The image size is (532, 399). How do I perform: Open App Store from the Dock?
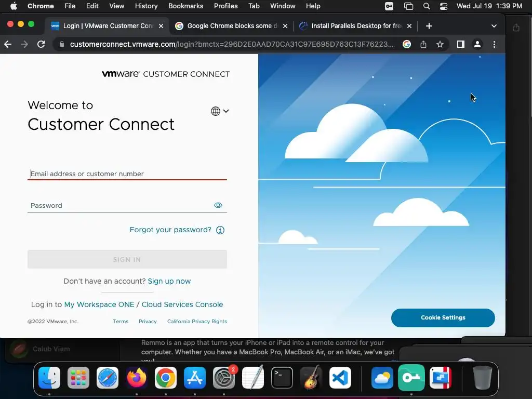[x=195, y=378]
